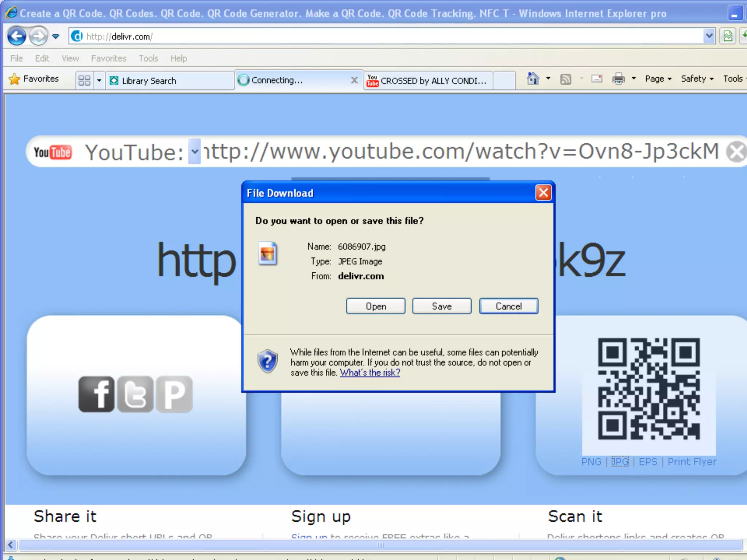The width and height of the screenshot is (747, 560).
Task: Click the gray P share icon
Action: [174, 394]
